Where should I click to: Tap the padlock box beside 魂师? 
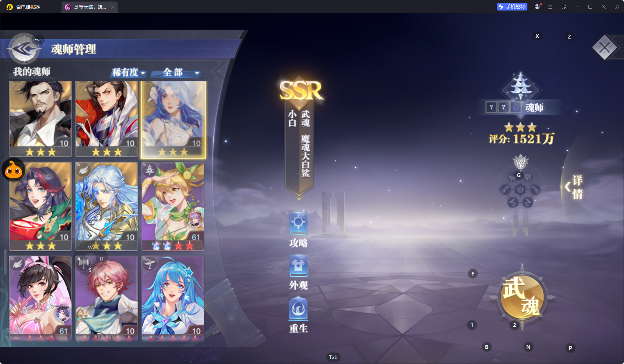pyautogui.click(x=516, y=107)
